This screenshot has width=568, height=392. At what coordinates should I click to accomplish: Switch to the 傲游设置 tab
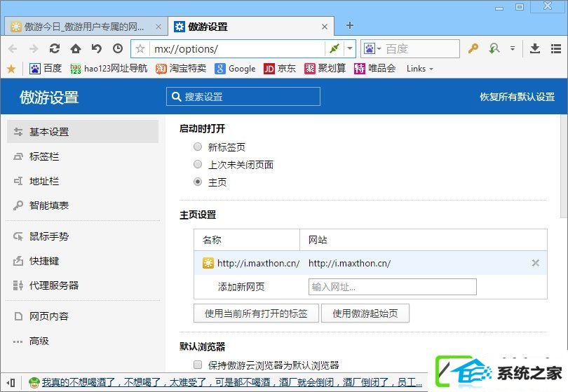(250, 27)
